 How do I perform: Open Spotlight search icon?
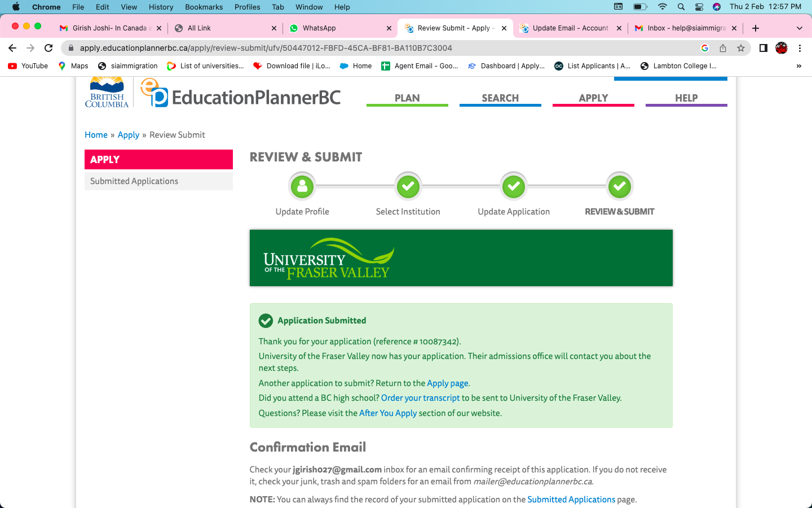681,7
